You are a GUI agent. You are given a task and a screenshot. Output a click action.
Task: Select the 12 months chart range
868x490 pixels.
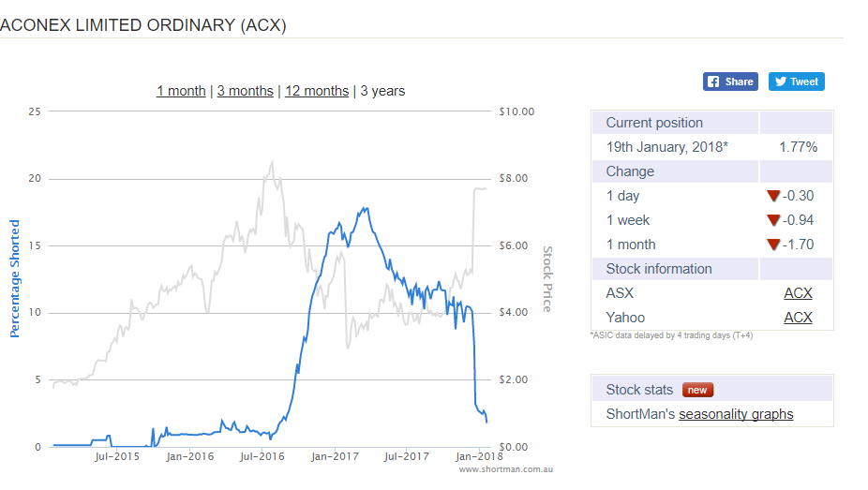click(x=317, y=91)
